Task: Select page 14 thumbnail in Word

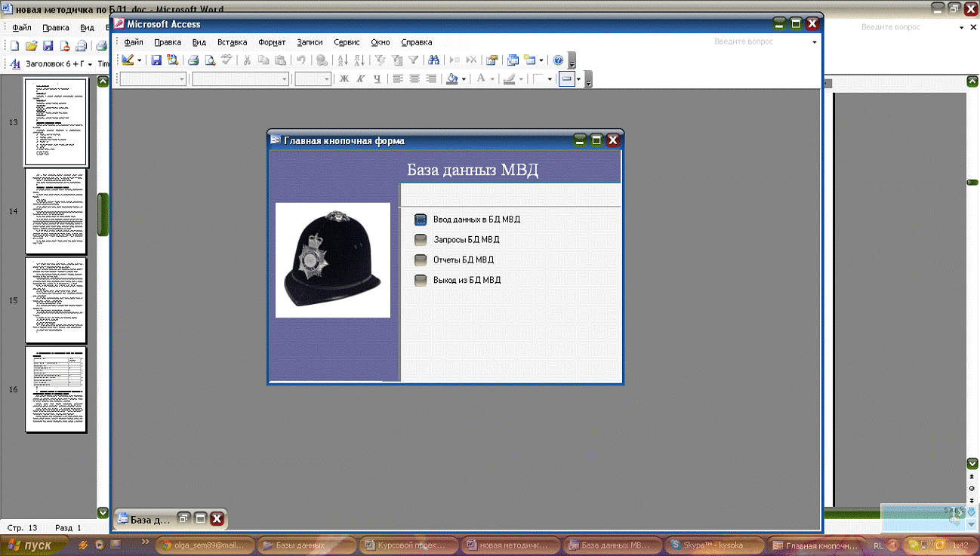Action: click(56, 212)
